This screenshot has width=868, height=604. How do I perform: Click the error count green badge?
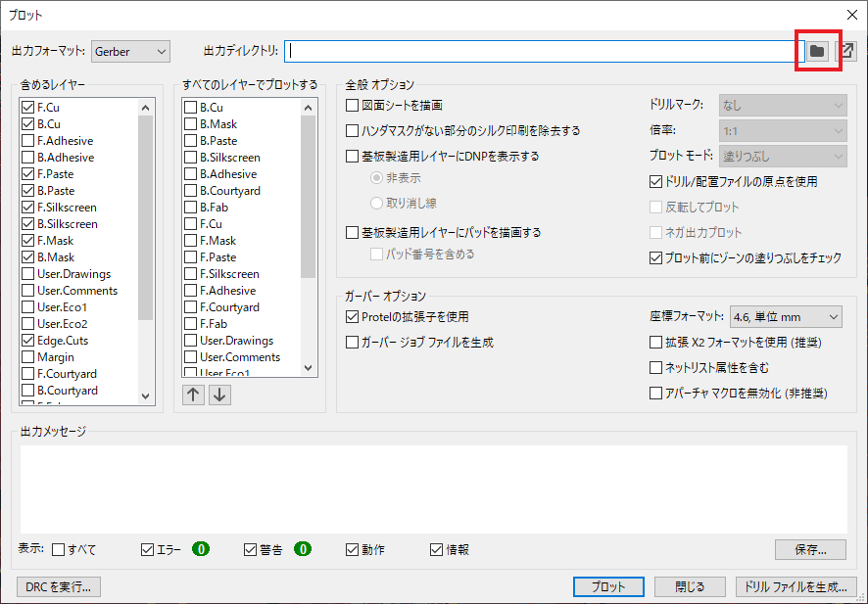click(201, 549)
